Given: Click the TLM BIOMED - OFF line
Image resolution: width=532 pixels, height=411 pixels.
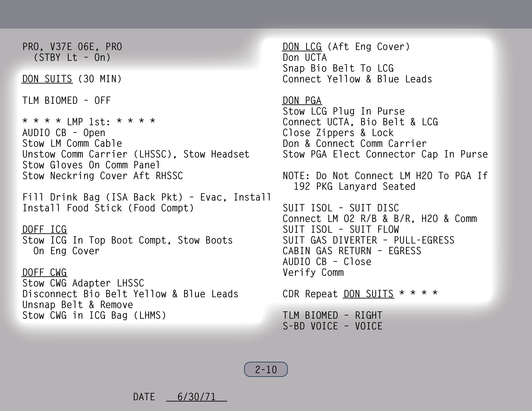Looking at the screenshot, I should click(x=66, y=100).
